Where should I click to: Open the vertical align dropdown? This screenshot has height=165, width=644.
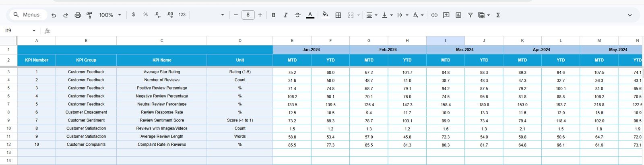pos(387,15)
